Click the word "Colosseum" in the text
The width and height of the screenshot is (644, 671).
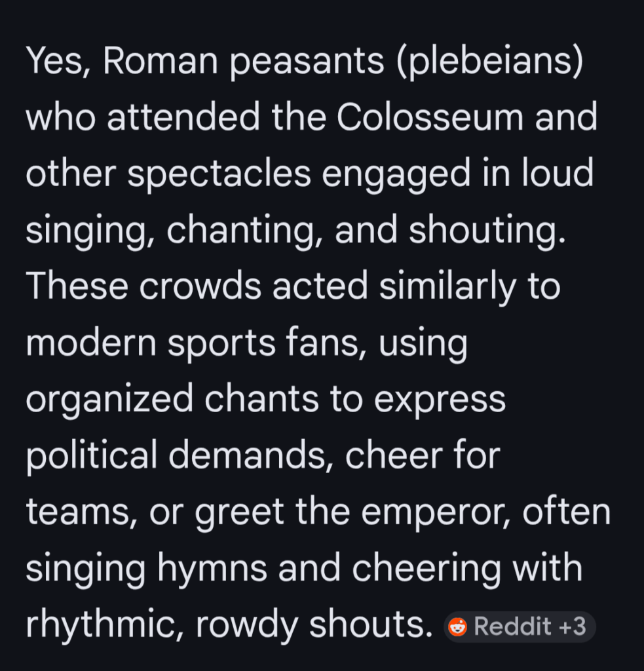point(430,117)
